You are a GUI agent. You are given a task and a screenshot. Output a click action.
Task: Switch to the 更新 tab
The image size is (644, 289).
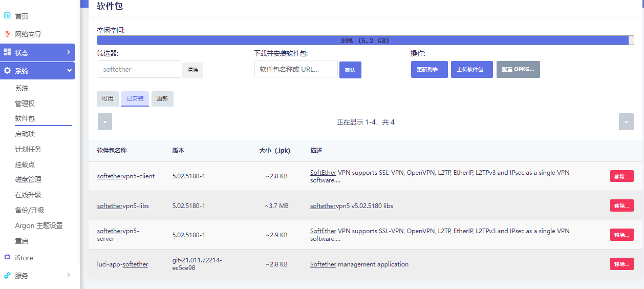[162, 98]
